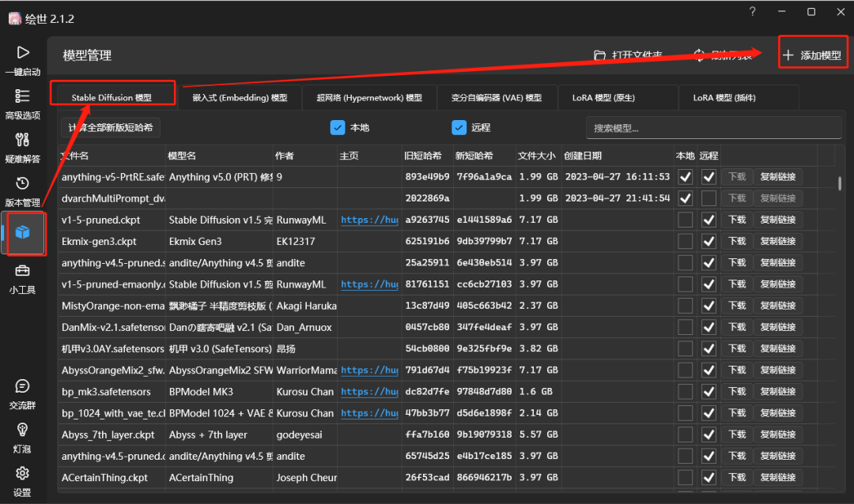Click 下载 for Ekmix-gen3.ckpt
Viewport: 854px width, 504px height.
point(737,241)
